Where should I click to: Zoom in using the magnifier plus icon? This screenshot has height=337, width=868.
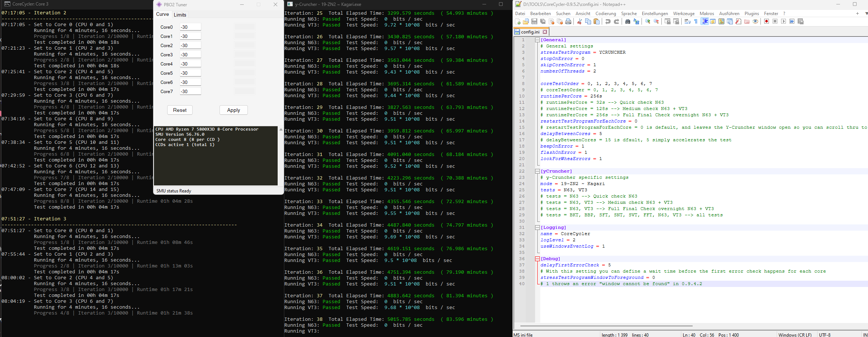coord(647,21)
